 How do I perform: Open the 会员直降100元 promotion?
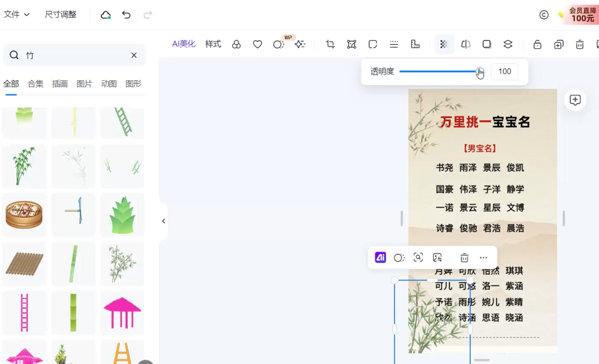[x=582, y=14]
